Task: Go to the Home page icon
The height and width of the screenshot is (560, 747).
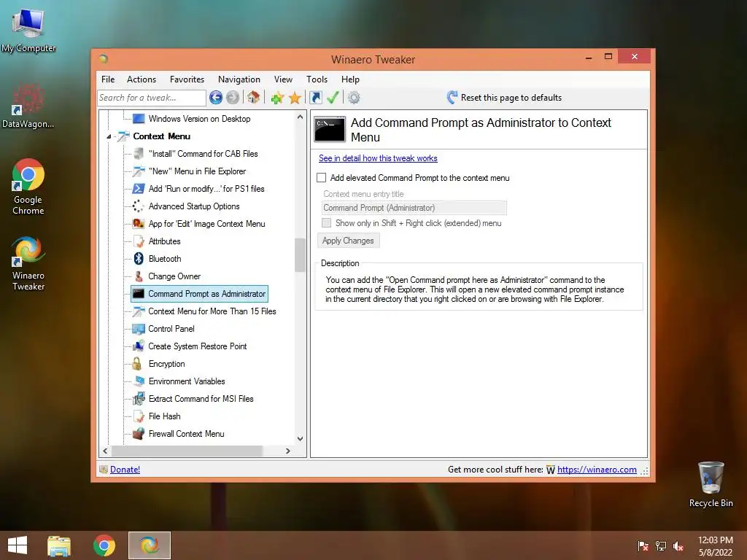Action: (253, 97)
